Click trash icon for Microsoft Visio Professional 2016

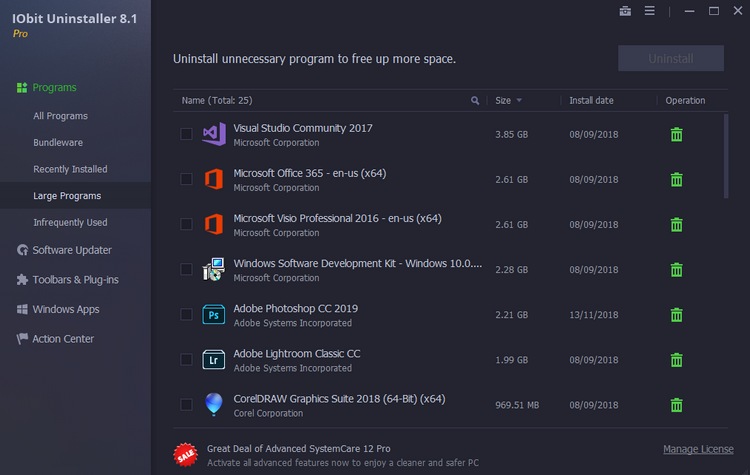pyautogui.click(x=676, y=224)
